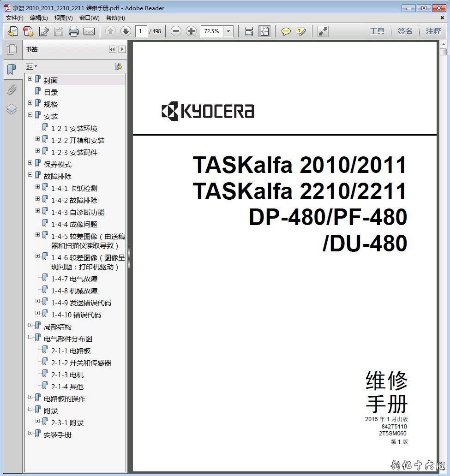Add a sticky note comment

coord(286,31)
